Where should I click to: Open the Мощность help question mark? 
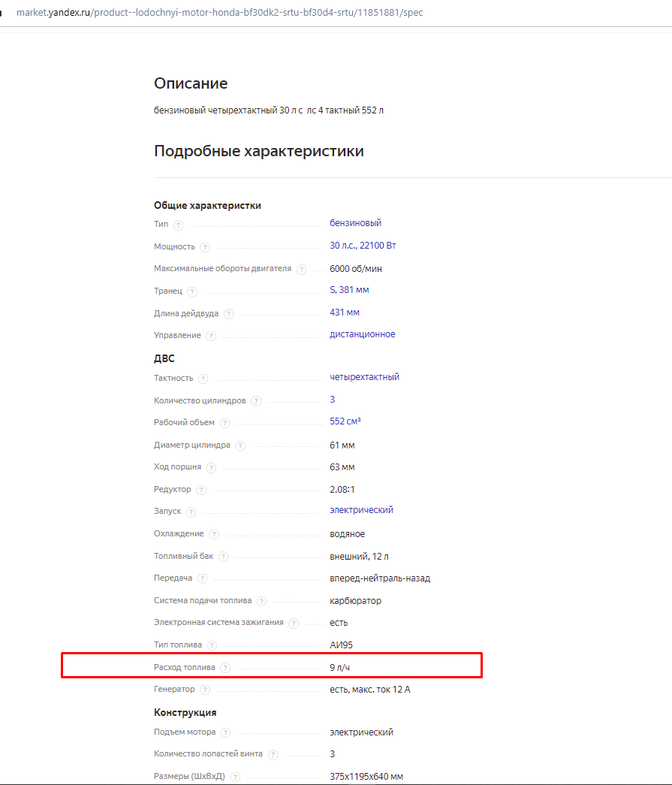pyautogui.click(x=205, y=247)
